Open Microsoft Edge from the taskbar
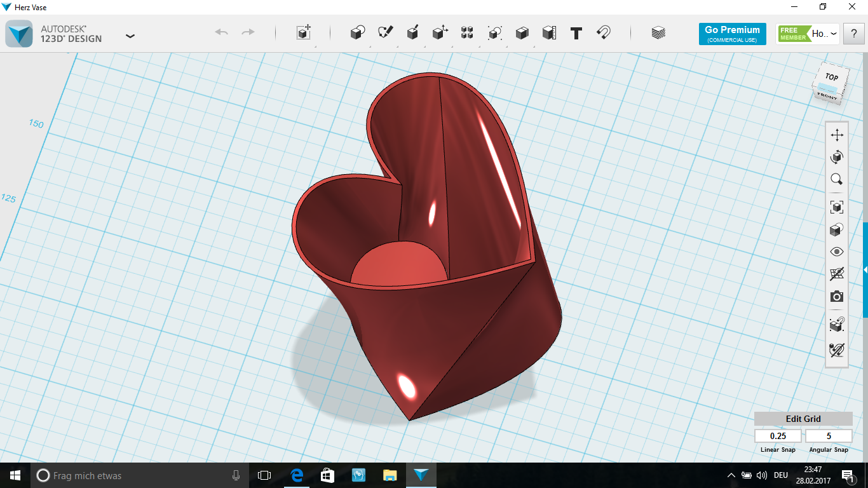 coord(296,475)
